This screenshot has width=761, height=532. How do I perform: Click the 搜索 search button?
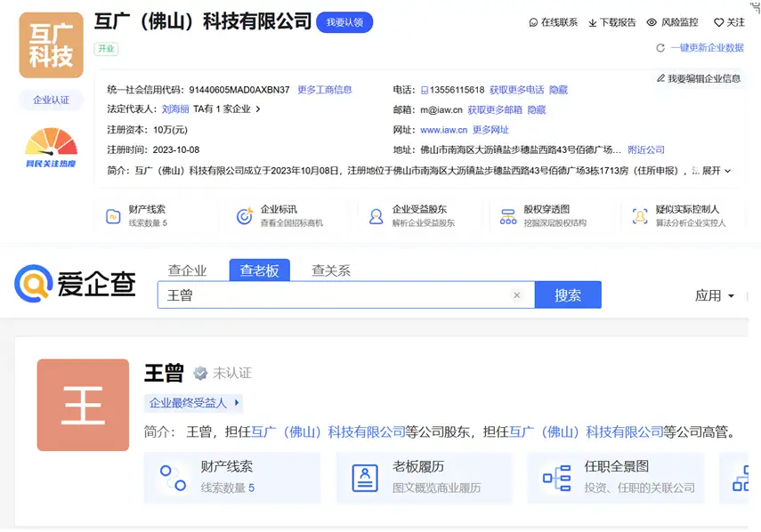click(x=568, y=294)
